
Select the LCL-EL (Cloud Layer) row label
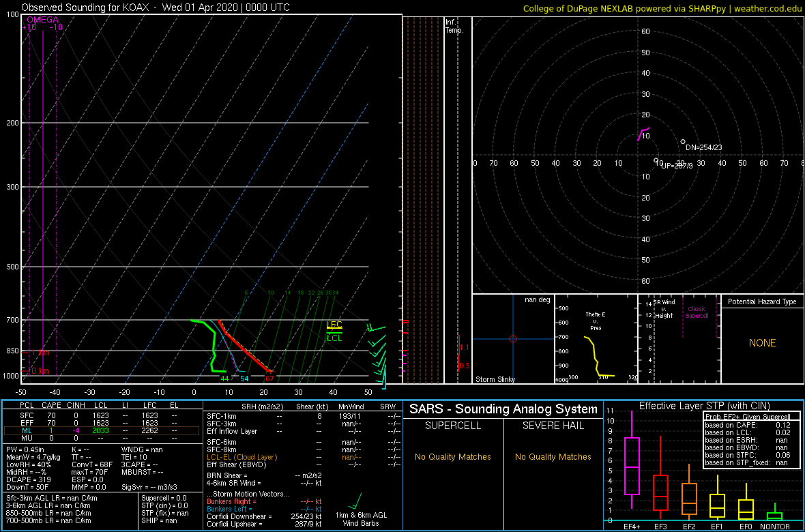[241, 457]
